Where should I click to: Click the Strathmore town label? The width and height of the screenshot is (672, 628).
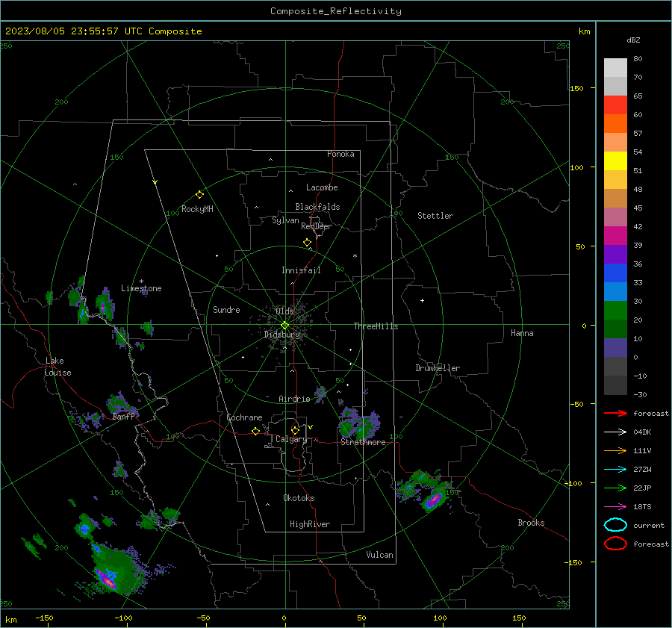(364, 442)
